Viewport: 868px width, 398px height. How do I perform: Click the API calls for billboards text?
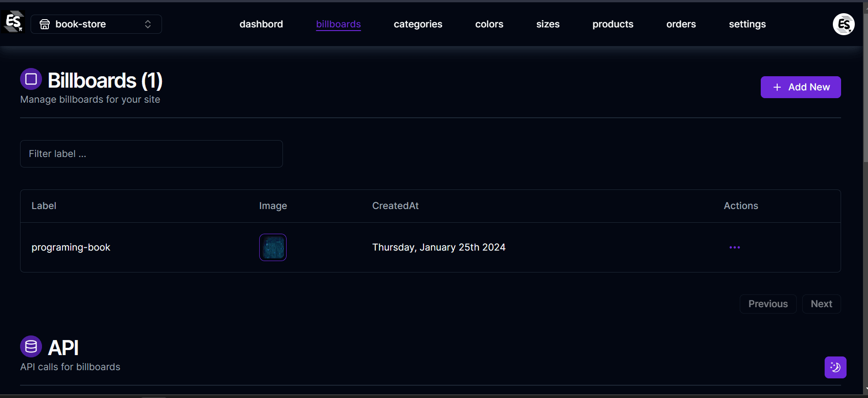[70, 367]
